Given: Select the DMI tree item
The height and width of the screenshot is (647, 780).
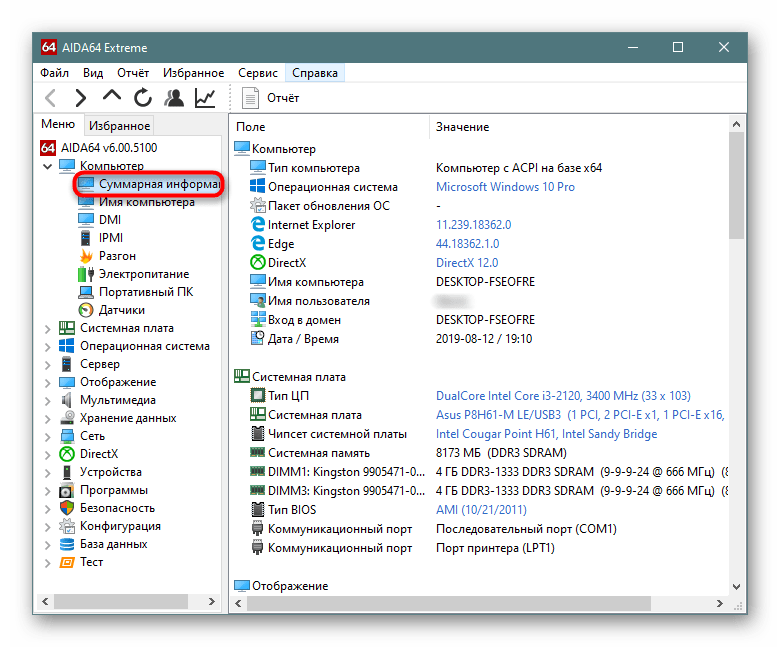Looking at the screenshot, I should (100, 220).
